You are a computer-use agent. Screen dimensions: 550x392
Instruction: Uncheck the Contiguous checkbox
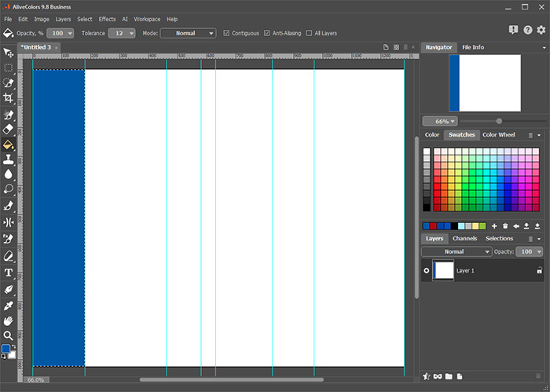click(x=226, y=33)
